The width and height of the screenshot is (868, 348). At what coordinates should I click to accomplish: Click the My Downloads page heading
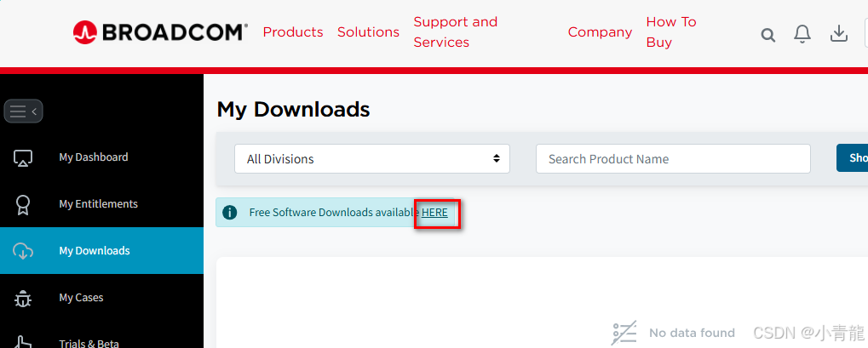293,109
